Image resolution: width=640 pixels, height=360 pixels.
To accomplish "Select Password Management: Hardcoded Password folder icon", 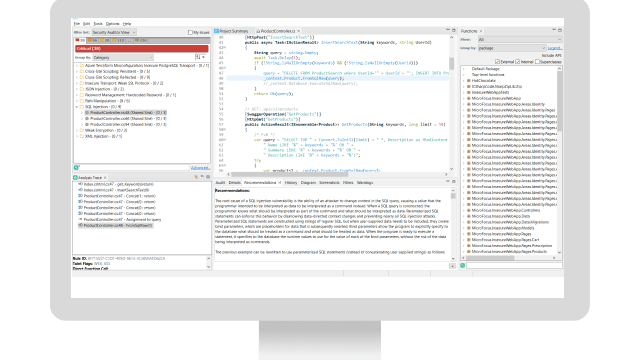I will [x=82, y=95].
